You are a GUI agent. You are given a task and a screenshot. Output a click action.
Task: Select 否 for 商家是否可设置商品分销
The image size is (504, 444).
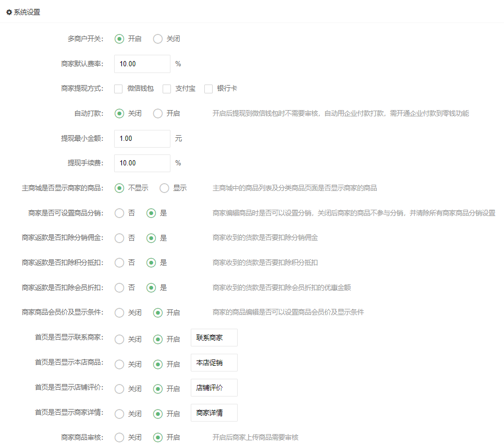pyautogui.click(x=119, y=213)
